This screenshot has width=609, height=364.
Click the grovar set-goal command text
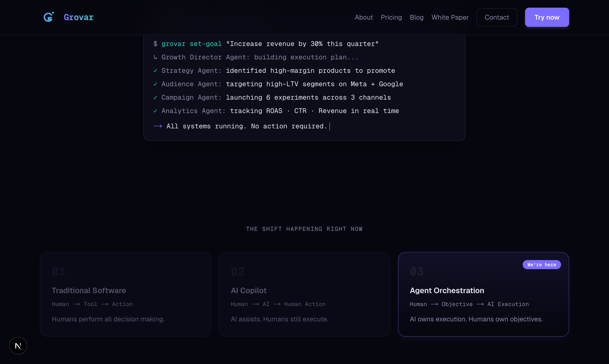(191, 44)
